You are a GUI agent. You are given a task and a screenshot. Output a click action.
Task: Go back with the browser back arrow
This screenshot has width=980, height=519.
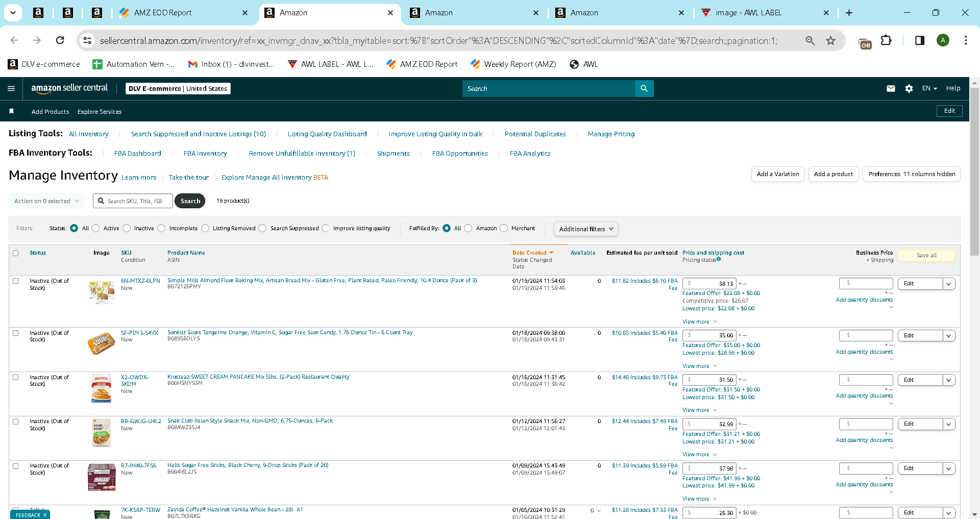(x=14, y=40)
